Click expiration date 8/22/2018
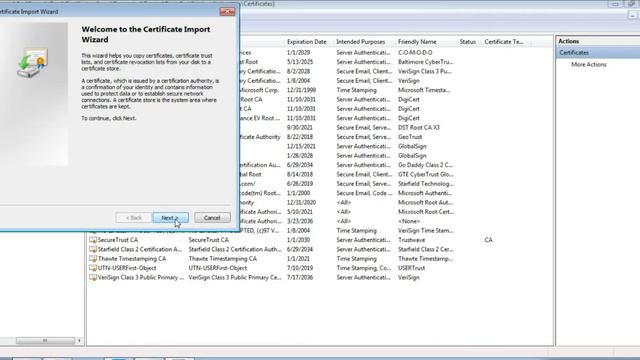The image size is (640, 360). tap(300, 137)
